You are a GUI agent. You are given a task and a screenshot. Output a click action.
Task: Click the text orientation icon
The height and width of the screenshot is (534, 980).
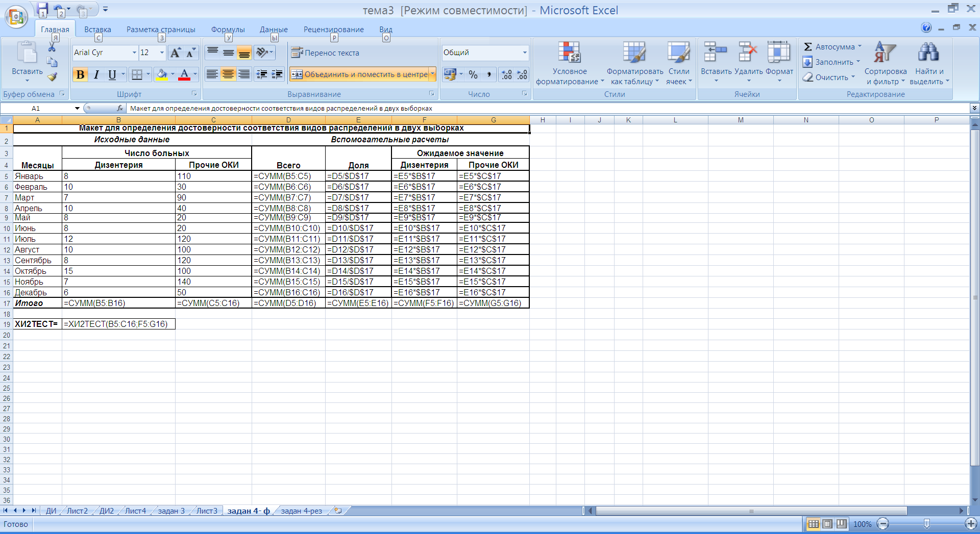tap(262, 52)
